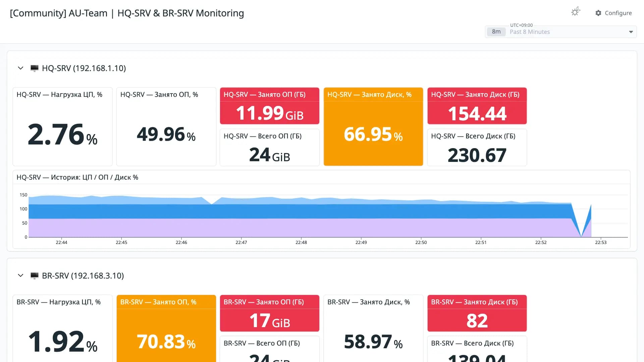
Task: Click the HQ-SRV — Занято Диск (ГБ) header
Action: click(475, 95)
